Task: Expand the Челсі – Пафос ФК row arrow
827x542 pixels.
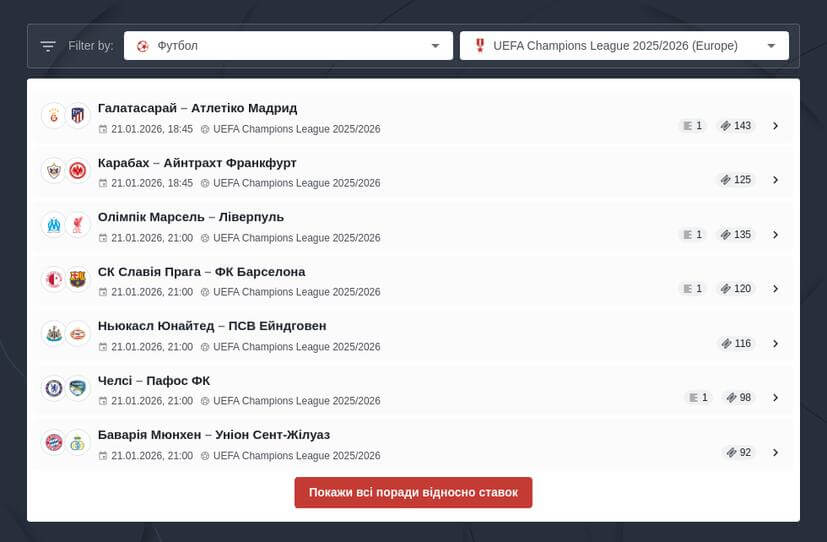Action: [775, 398]
